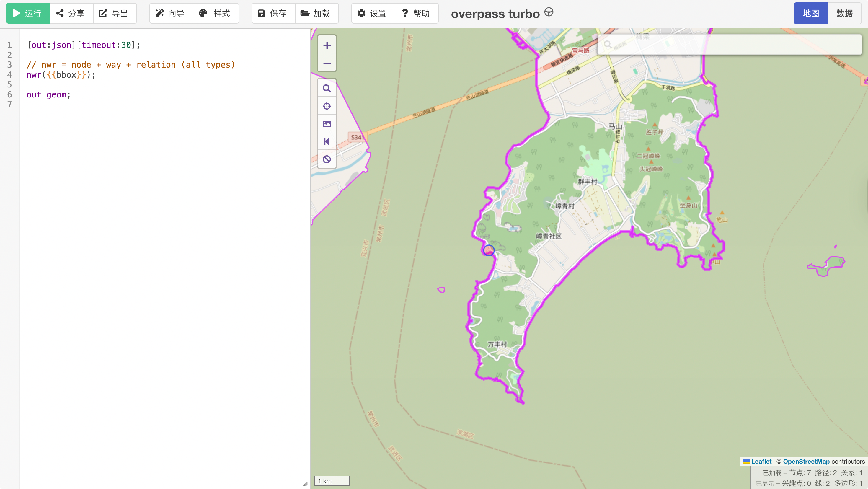Click the share icon beside 分享

(x=60, y=13)
